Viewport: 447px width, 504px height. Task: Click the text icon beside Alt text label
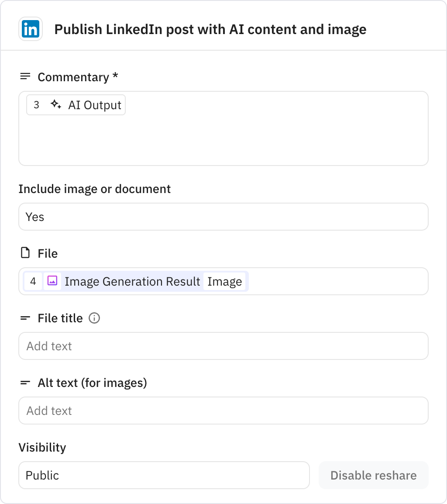click(24, 383)
